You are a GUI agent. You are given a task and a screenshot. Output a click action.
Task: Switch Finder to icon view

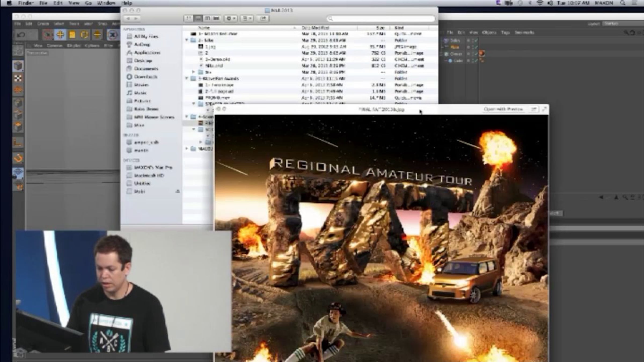click(188, 18)
